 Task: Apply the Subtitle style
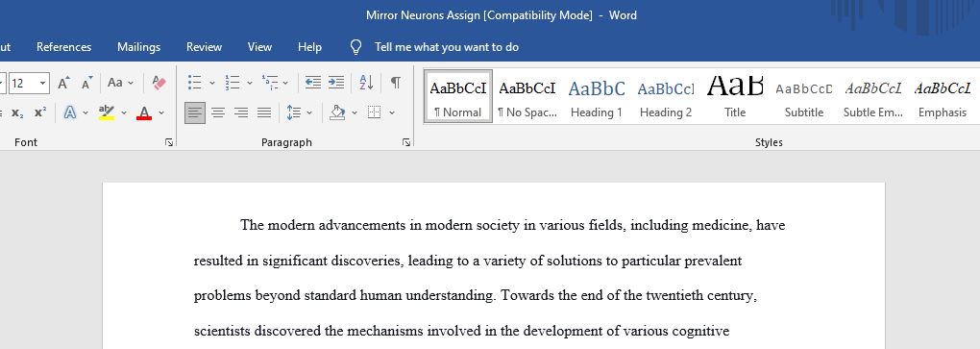[x=804, y=96]
